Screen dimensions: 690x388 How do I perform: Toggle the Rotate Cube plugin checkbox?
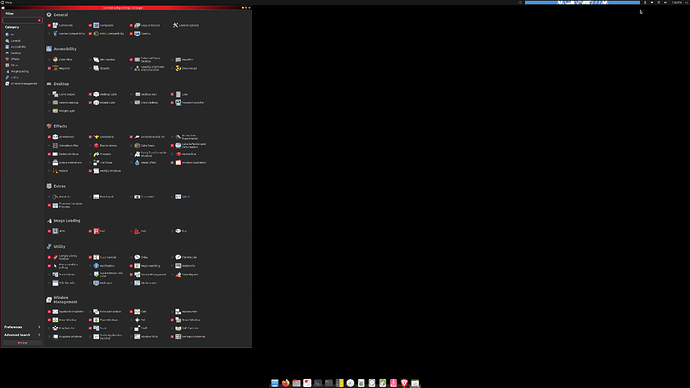[x=90, y=103]
